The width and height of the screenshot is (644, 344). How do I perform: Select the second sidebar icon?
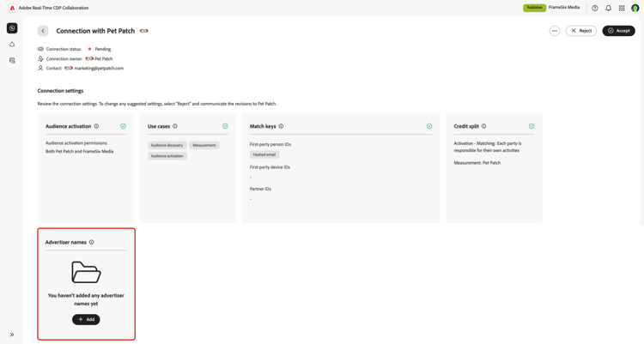point(12,45)
